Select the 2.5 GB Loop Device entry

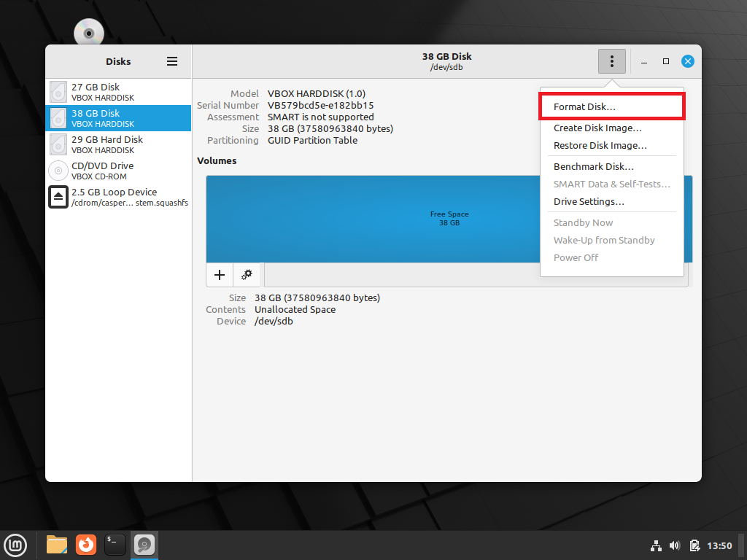(x=118, y=197)
